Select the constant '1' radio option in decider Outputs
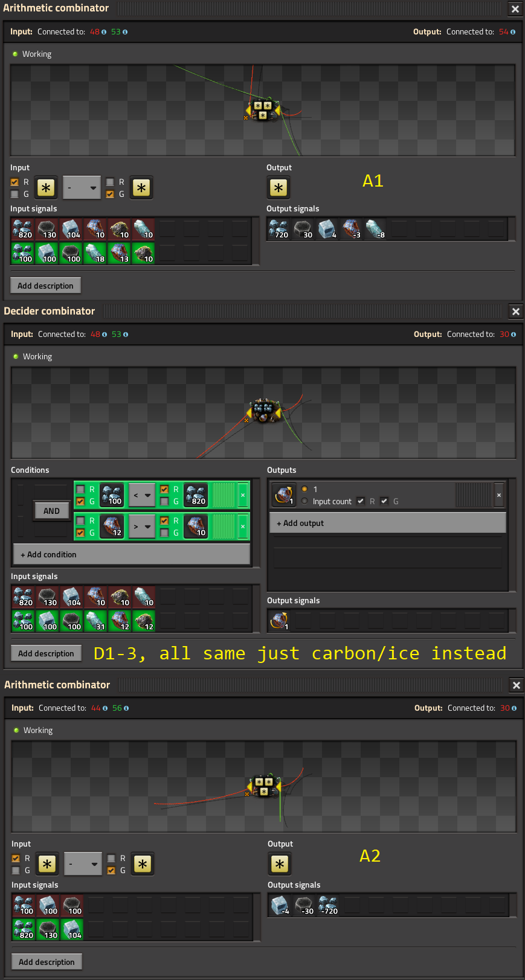Viewport: 525px width, 980px height. [x=304, y=489]
